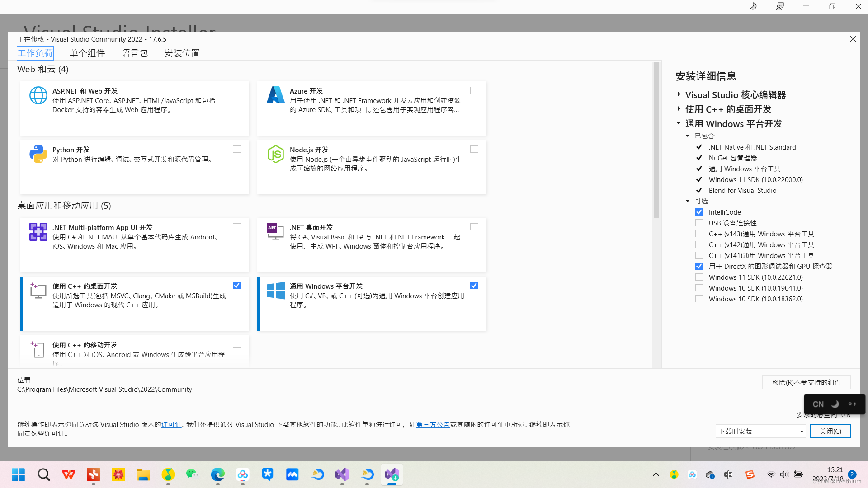Check USB 设备连接性 option
Image resolution: width=868 pixels, height=488 pixels.
[x=699, y=223]
